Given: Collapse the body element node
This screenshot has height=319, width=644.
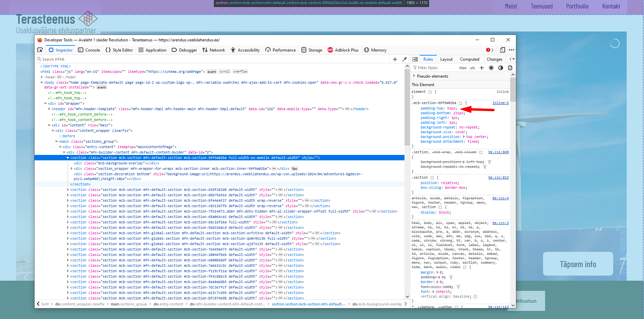Looking at the screenshot, I should tap(42, 82).
